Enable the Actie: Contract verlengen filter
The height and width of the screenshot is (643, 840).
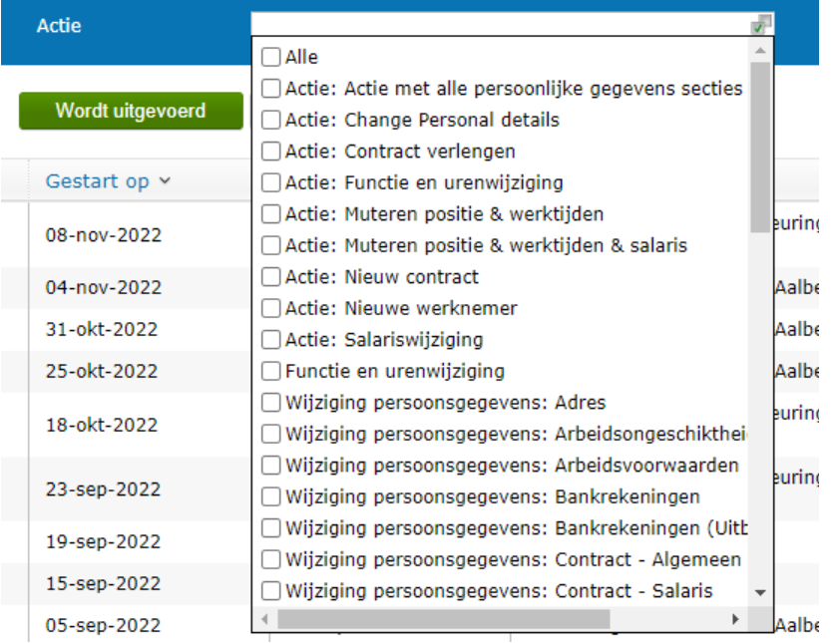pos(269,152)
